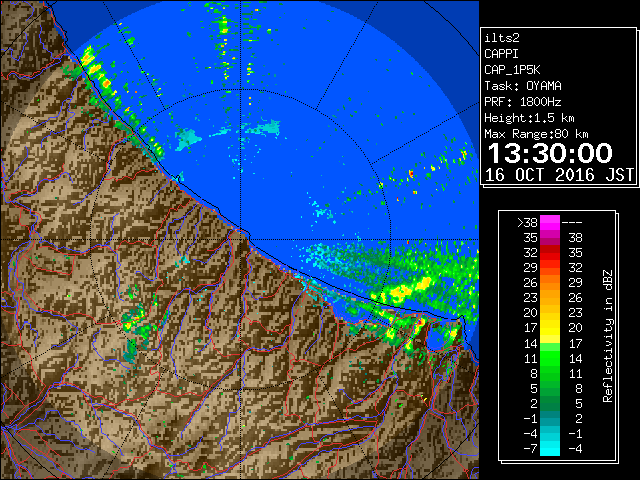Click the bright green swatch beside left '11'
The image size is (640, 480).
point(550,358)
